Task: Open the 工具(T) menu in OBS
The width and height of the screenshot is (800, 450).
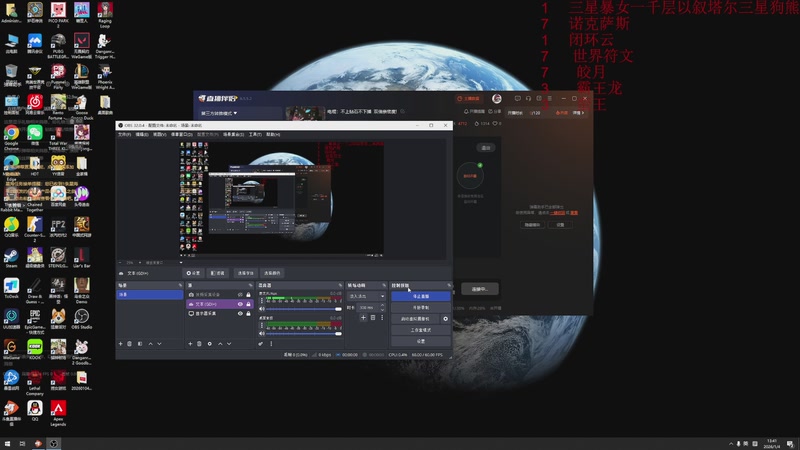Action: pos(255,135)
